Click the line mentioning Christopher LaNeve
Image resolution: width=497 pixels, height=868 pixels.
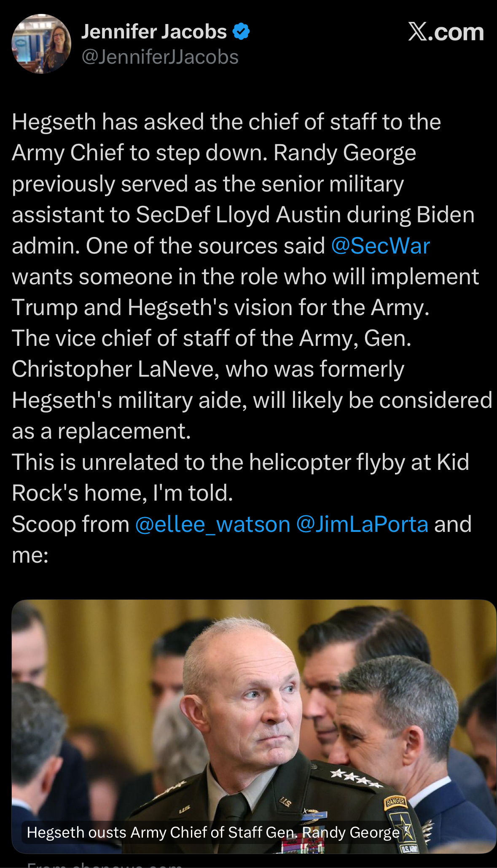coord(208,369)
